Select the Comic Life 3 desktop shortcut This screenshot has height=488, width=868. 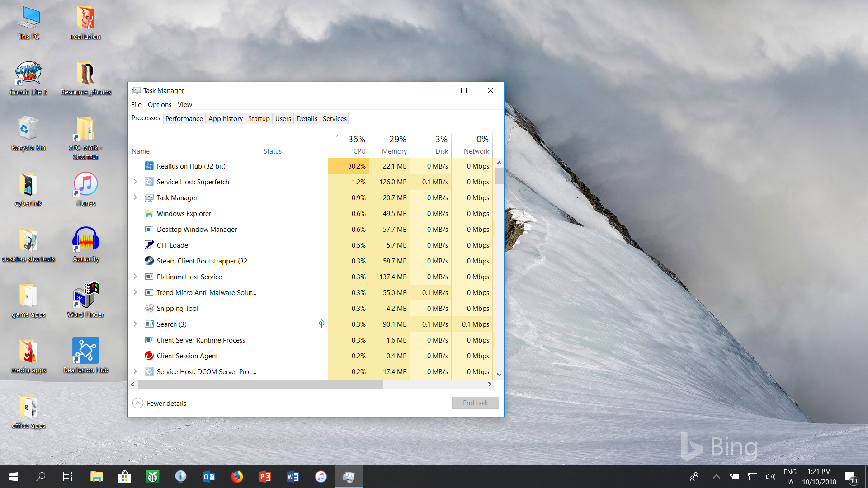pyautogui.click(x=28, y=79)
